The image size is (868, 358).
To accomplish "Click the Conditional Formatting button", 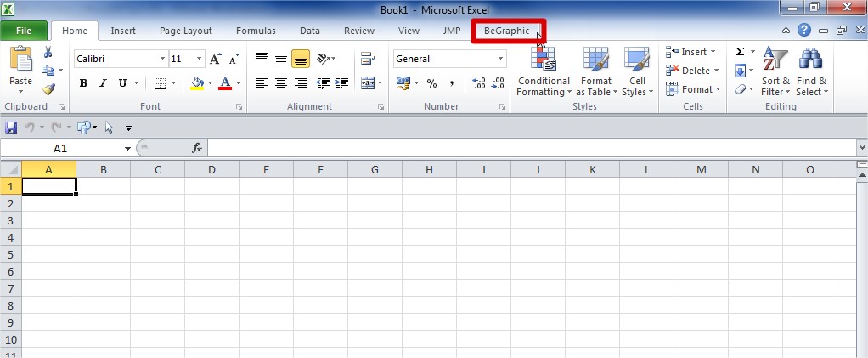I will (544, 71).
